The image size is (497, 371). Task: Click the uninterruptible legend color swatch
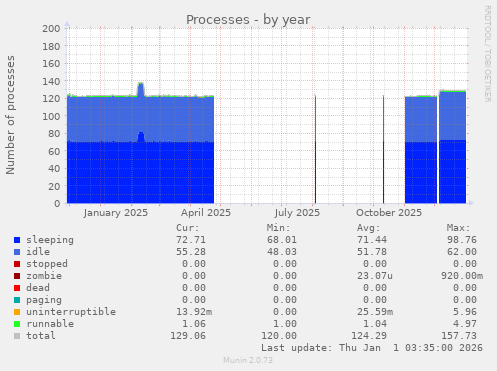(x=17, y=312)
